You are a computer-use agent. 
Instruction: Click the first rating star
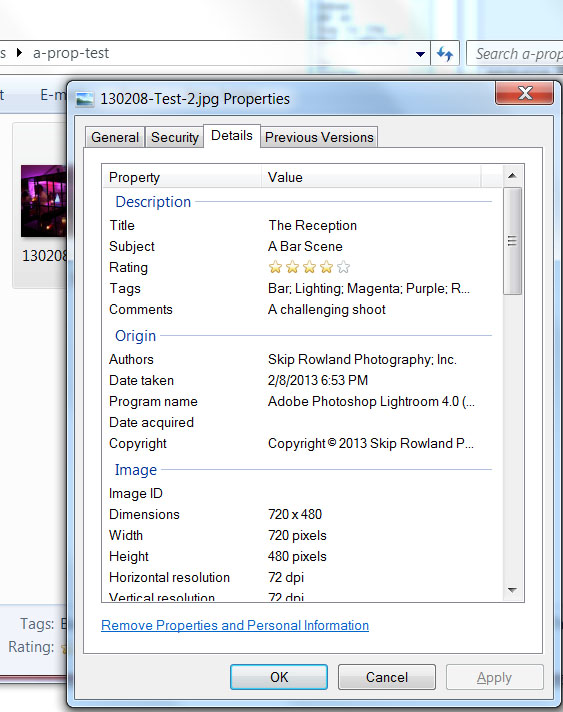pos(275,267)
